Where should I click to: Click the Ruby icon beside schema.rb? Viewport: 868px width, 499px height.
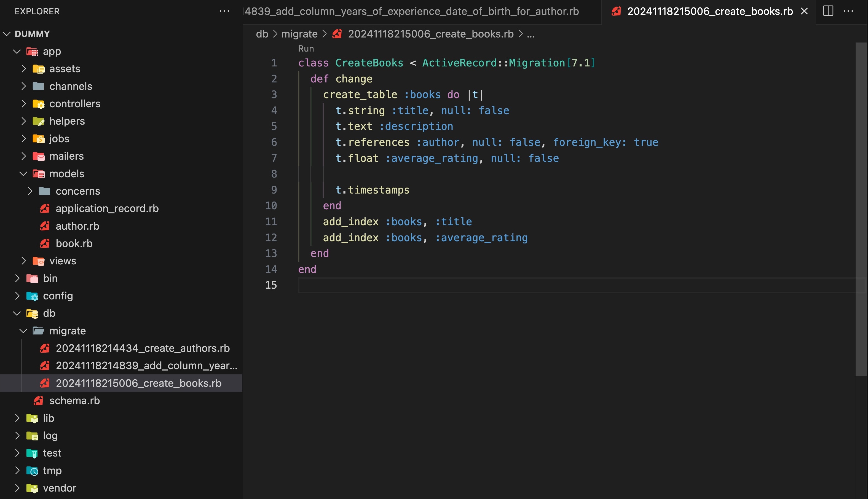38,400
